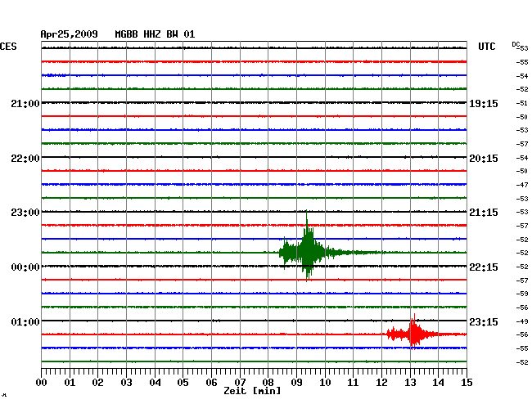The width and height of the screenshot is (532, 404).
Task: Click the 20:15 UTC time label
Action: click(484, 159)
